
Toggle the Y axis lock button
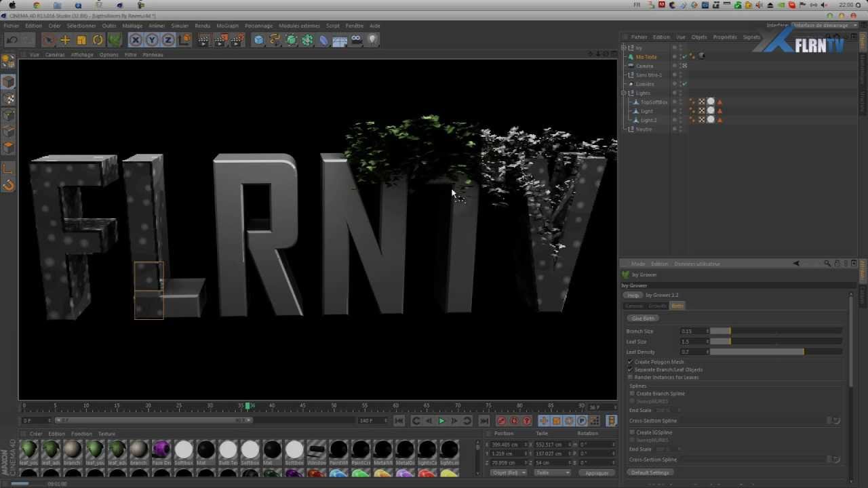[x=152, y=40]
